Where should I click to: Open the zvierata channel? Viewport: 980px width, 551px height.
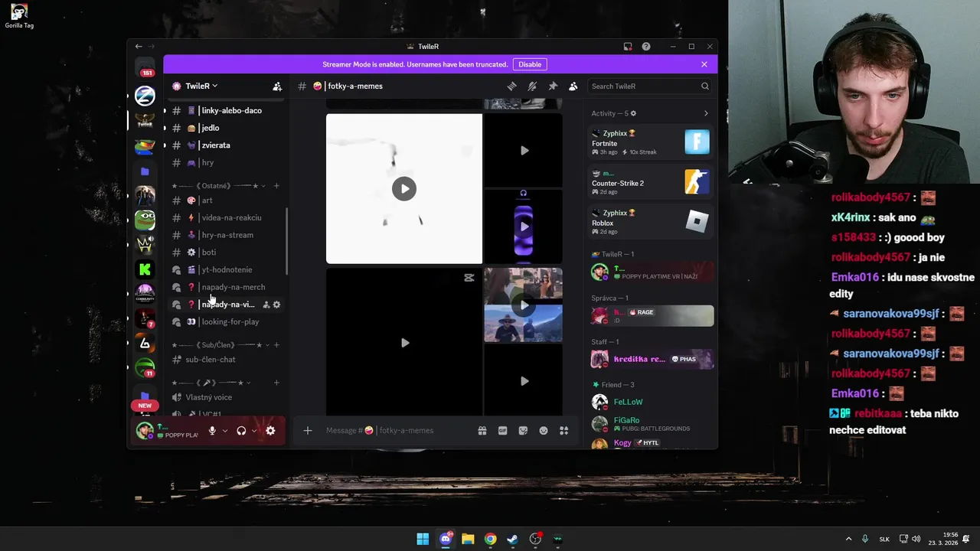click(226, 145)
